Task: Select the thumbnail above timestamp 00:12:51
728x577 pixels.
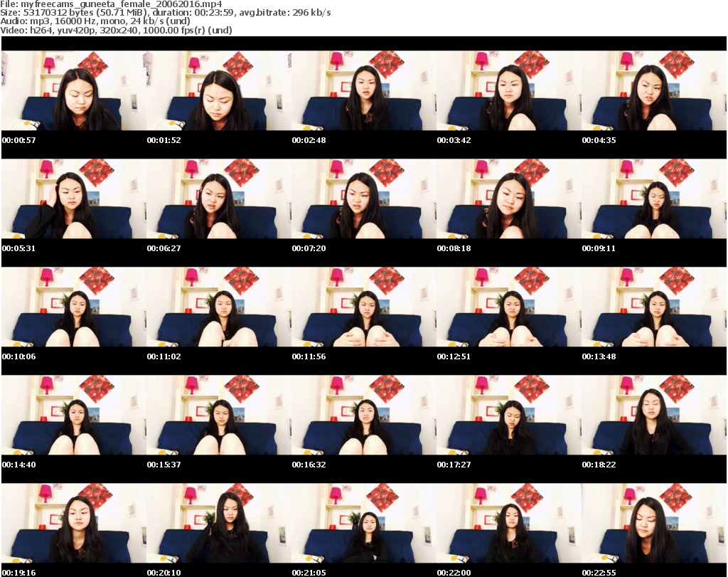Action: point(509,307)
